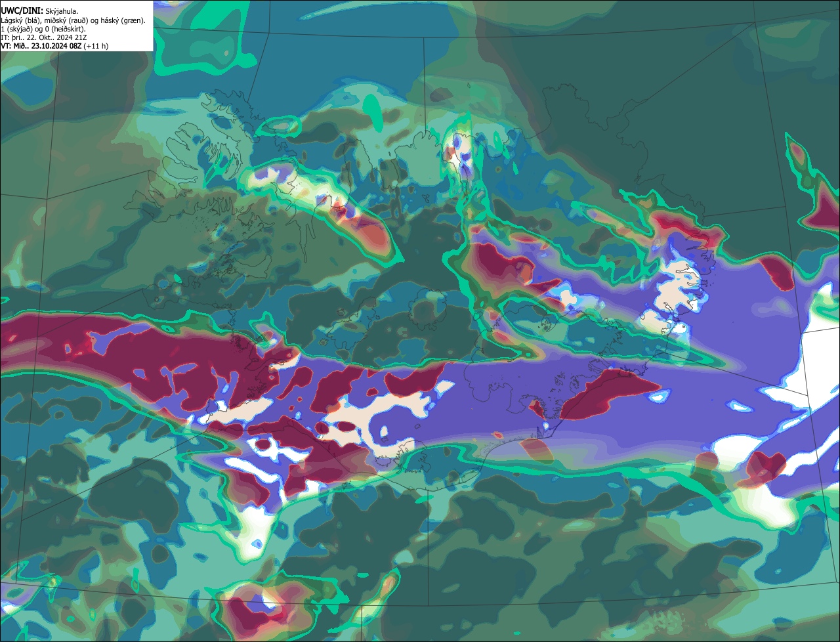Click the '1 (skýjað)' legend text

pyautogui.click(x=16, y=30)
